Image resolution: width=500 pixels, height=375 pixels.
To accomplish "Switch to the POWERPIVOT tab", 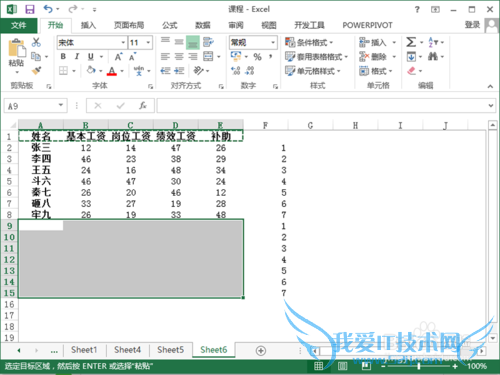I will coord(367,25).
